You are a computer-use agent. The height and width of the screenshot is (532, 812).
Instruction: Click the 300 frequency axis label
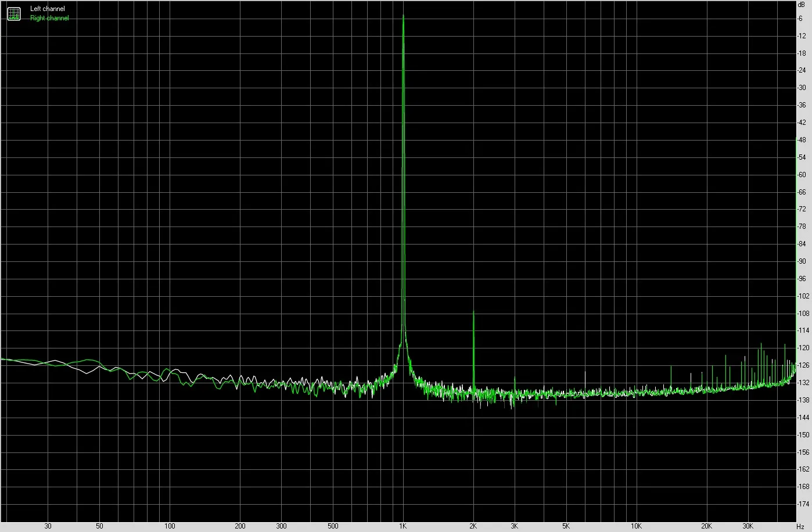281,526
